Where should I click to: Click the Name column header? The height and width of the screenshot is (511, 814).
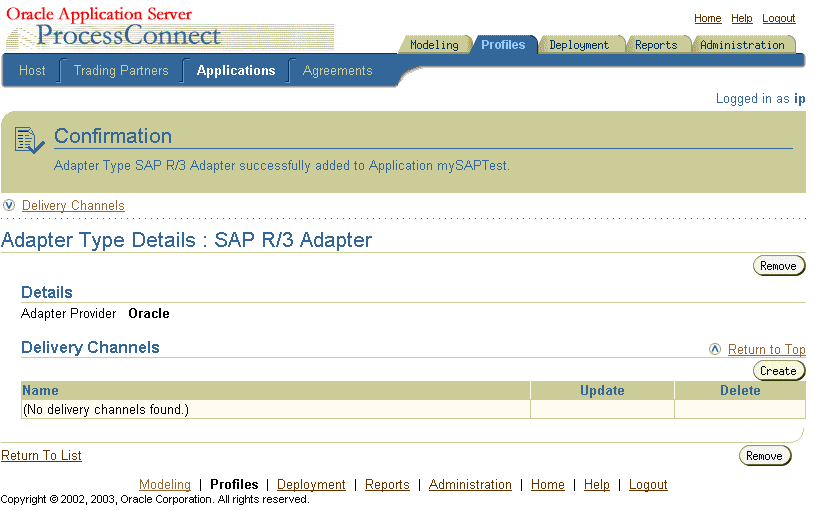[276, 391]
